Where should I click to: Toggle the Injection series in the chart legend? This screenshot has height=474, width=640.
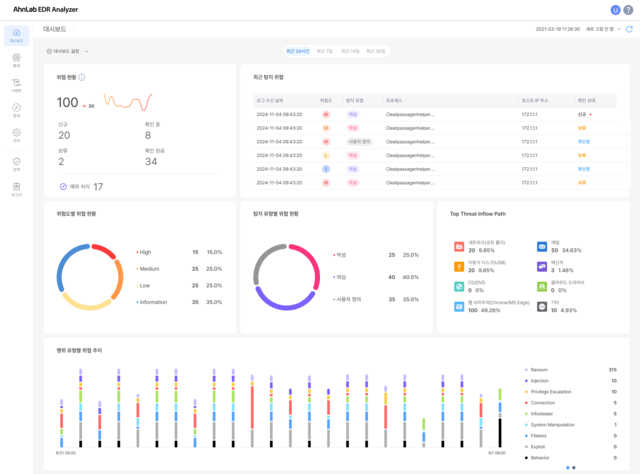pos(537,381)
